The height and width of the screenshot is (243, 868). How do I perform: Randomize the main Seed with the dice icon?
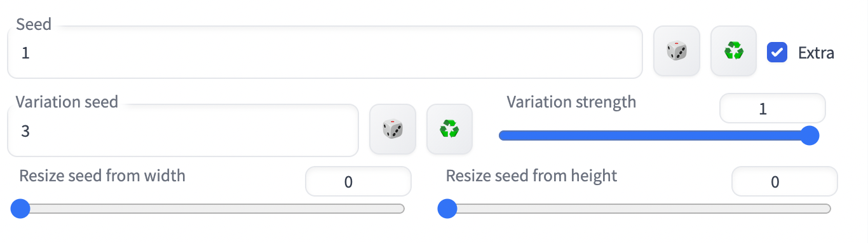coord(677,52)
